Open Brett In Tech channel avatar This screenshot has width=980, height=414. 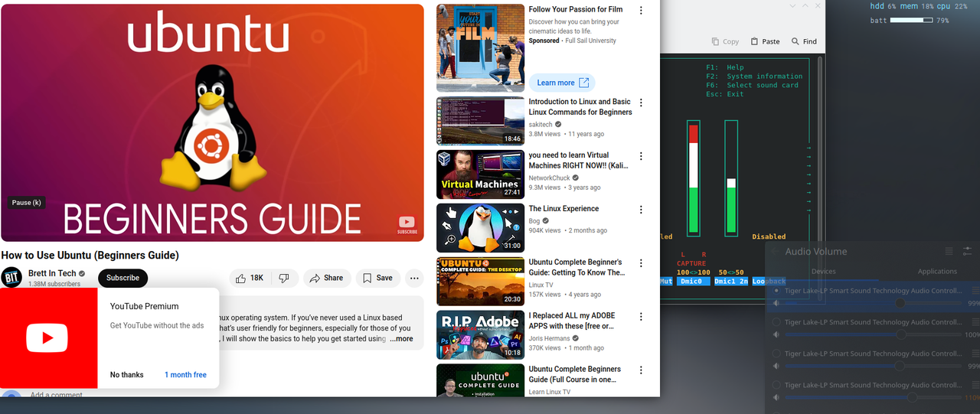pyautogui.click(x=11, y=278)
